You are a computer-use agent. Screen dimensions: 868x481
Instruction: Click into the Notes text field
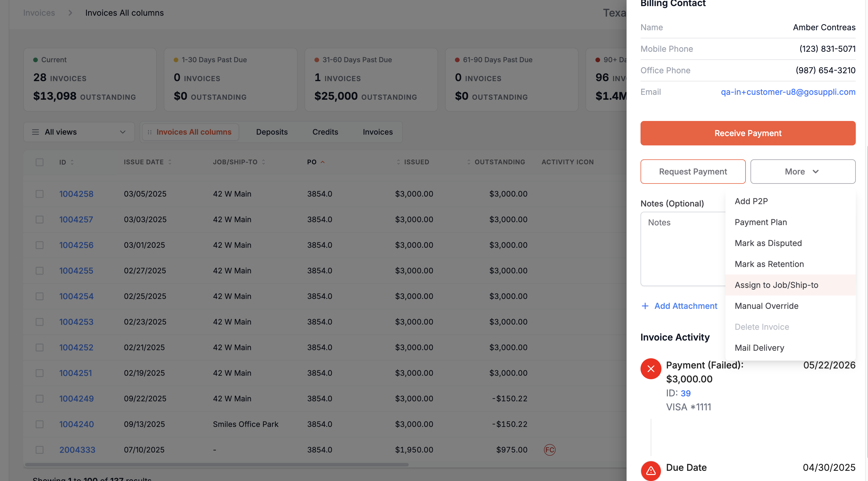pos(683,249)
